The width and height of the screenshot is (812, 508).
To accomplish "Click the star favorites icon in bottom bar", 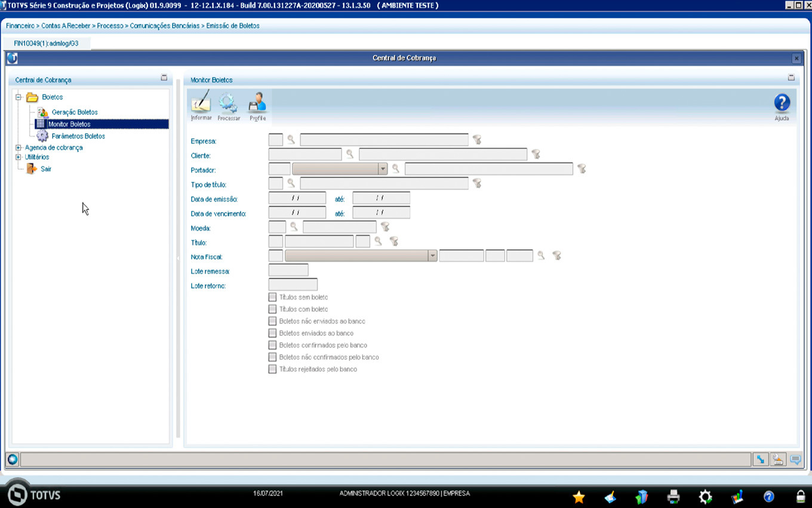I will tap(579, 497).
